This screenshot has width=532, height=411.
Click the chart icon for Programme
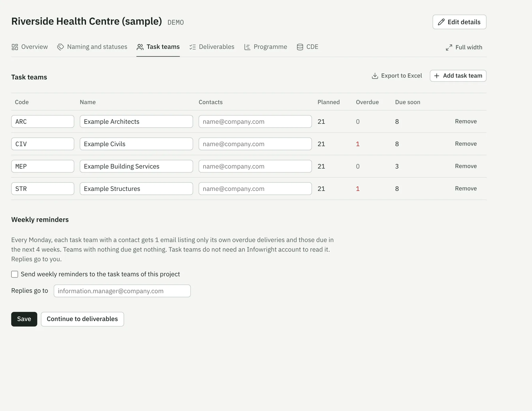click(x=247, y=47)
